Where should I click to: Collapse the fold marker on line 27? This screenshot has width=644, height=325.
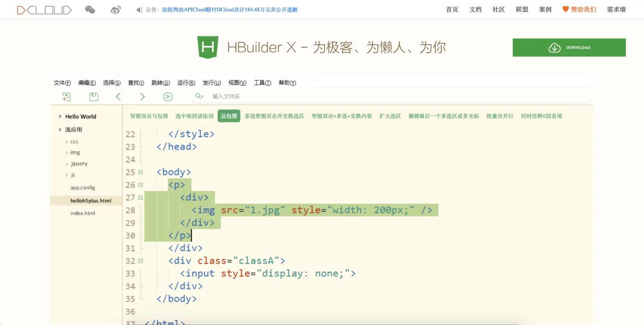point(140,197)
